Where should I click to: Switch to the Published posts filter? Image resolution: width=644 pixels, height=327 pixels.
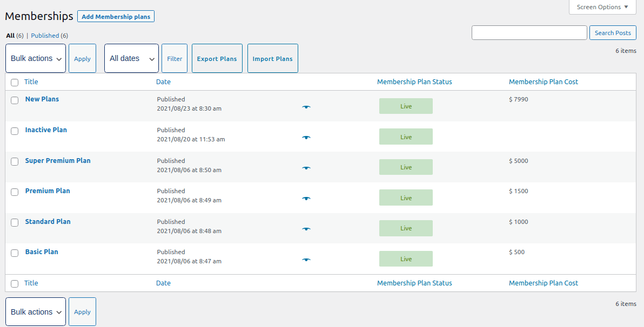pyautogui.click(x=43, y=36)
